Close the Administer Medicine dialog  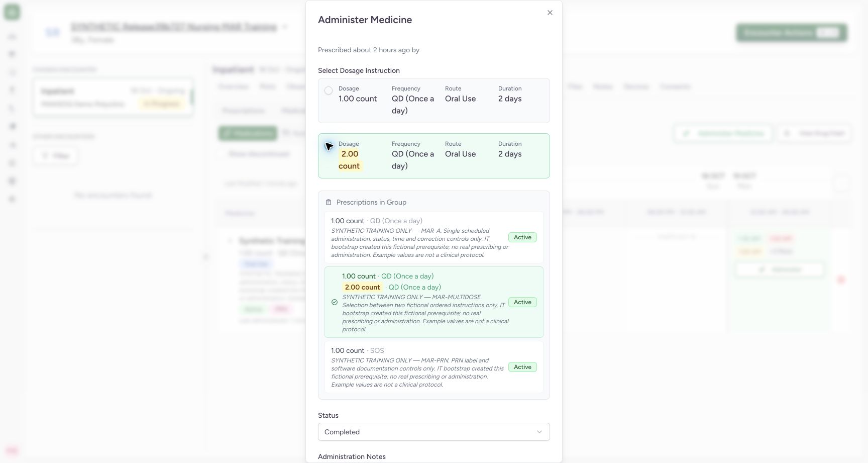tap(550, 13)
